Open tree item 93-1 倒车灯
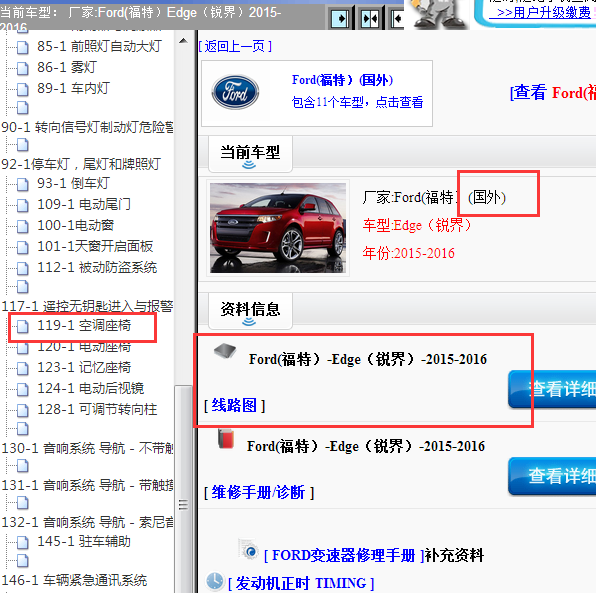The image size is (596, 593). point(73,183)
